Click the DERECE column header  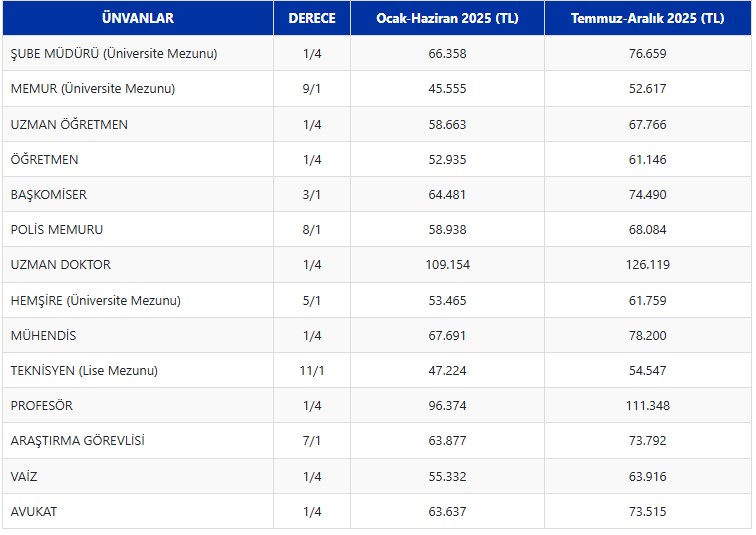point(312,18)
